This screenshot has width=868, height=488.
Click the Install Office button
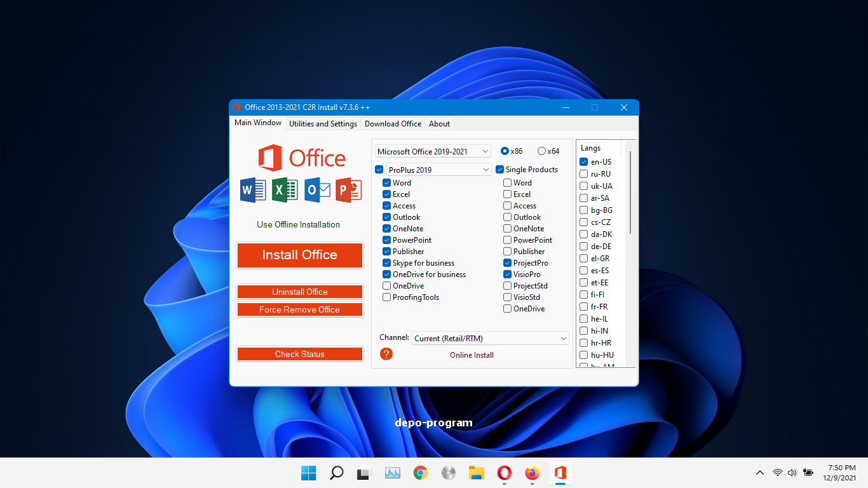click(x=299, y=255)
